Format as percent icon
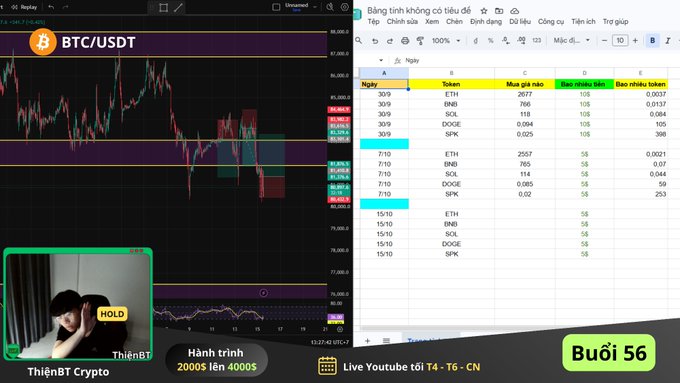Viewport: 680px width, 383px height. [490, 41]
